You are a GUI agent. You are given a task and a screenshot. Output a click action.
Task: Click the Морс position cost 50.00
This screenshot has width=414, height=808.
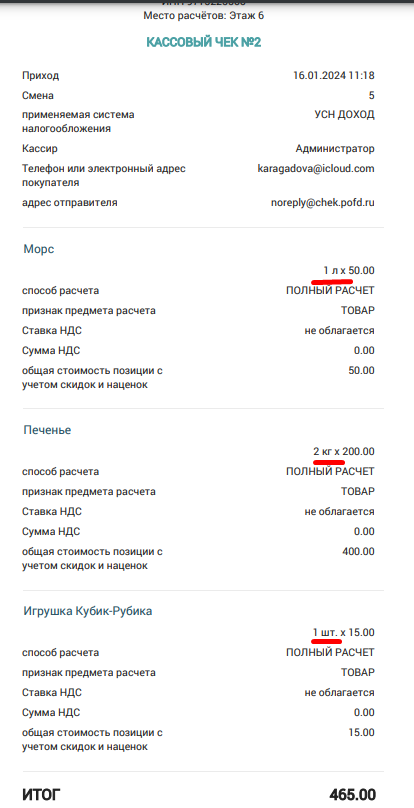click(361, 370)
